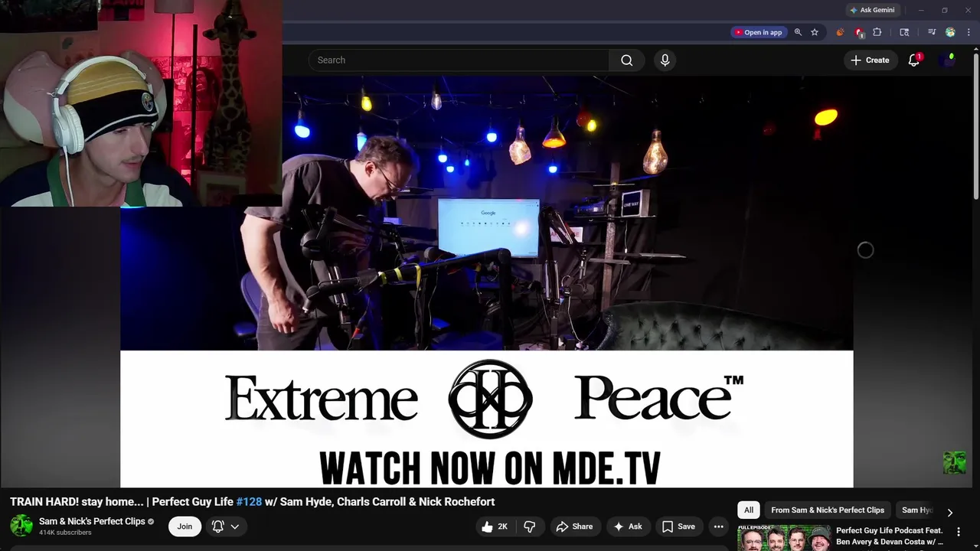Click into the Search input field

(459, 60)
